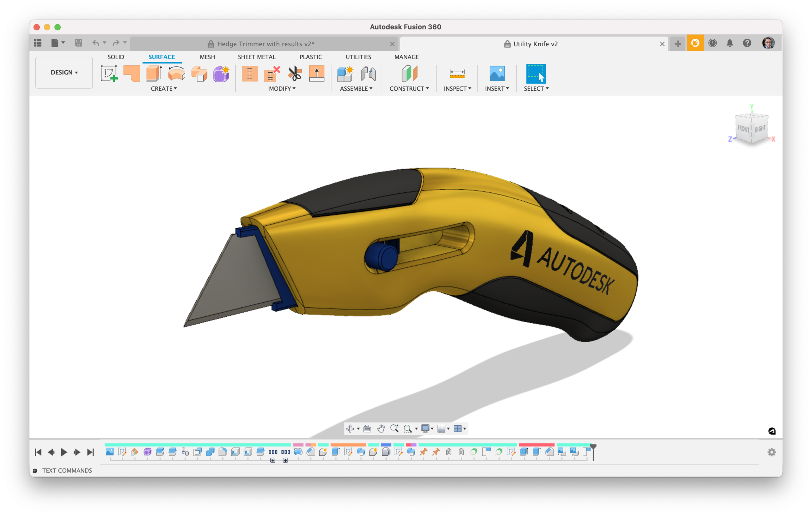This screenshot has height=516, width=812.
Task: Open the File menu dropdown arrow
Action: pos(63,43)
